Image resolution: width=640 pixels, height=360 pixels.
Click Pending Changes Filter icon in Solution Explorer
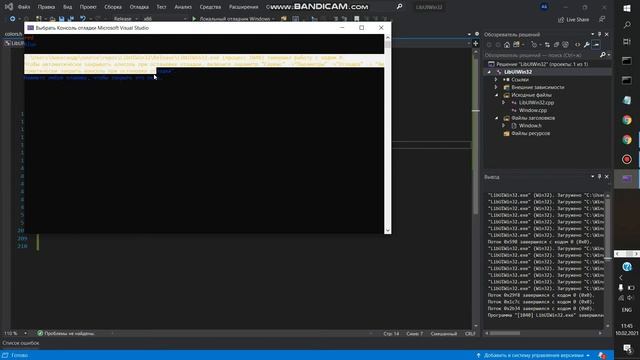[x=534, y=44]
